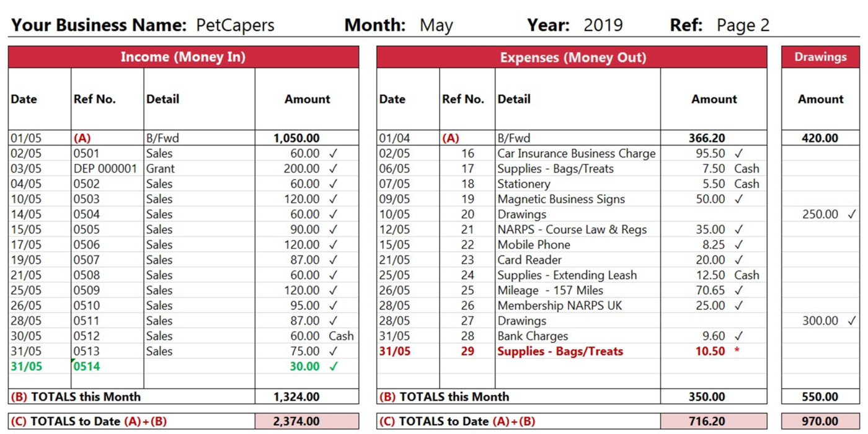This screenshot has width=868, height=434.
Task: Click the Year value 2019
Action: [x=603, y=25]
